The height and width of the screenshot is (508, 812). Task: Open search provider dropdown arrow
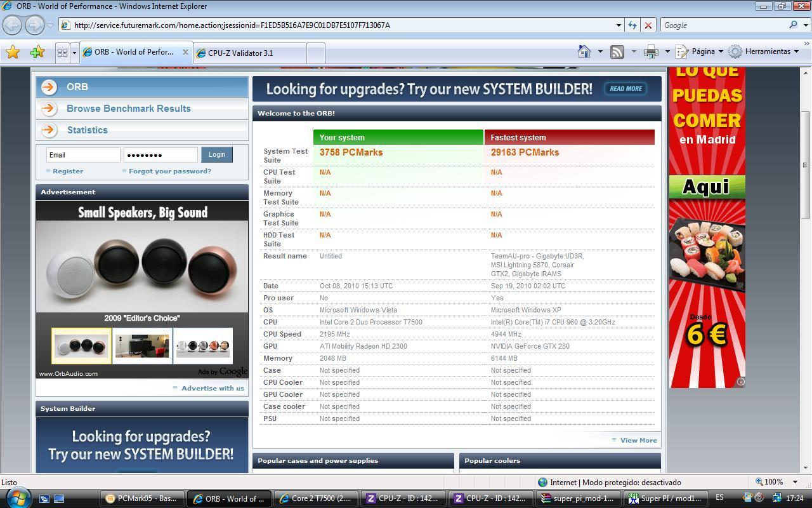[804, 25]
